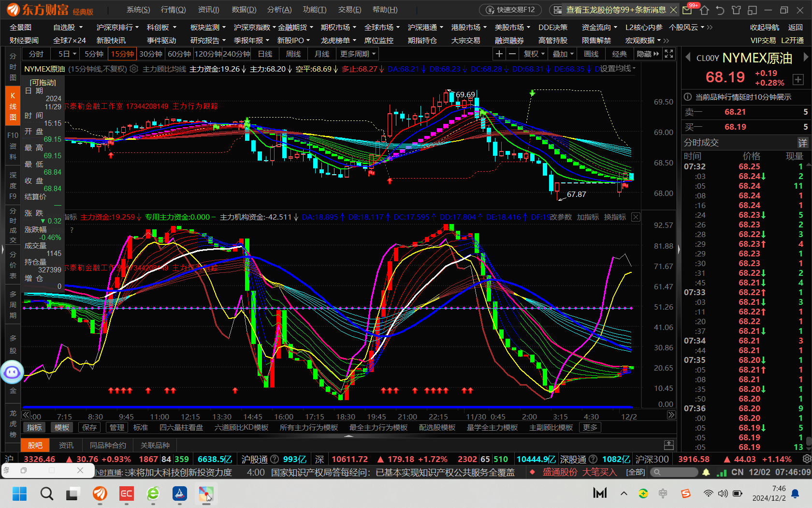Open the 更多周期 dropdown
The width and height of the screenshot is (812, 508).
coord(357,54)
